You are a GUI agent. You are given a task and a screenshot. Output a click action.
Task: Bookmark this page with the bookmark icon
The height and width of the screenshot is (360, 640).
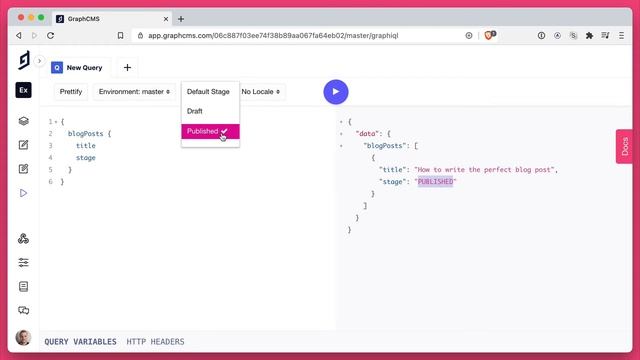[x=120, y=36]
